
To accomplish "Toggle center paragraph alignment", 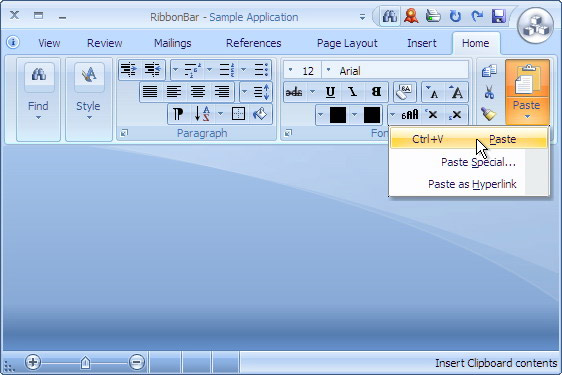I will 197,92.
